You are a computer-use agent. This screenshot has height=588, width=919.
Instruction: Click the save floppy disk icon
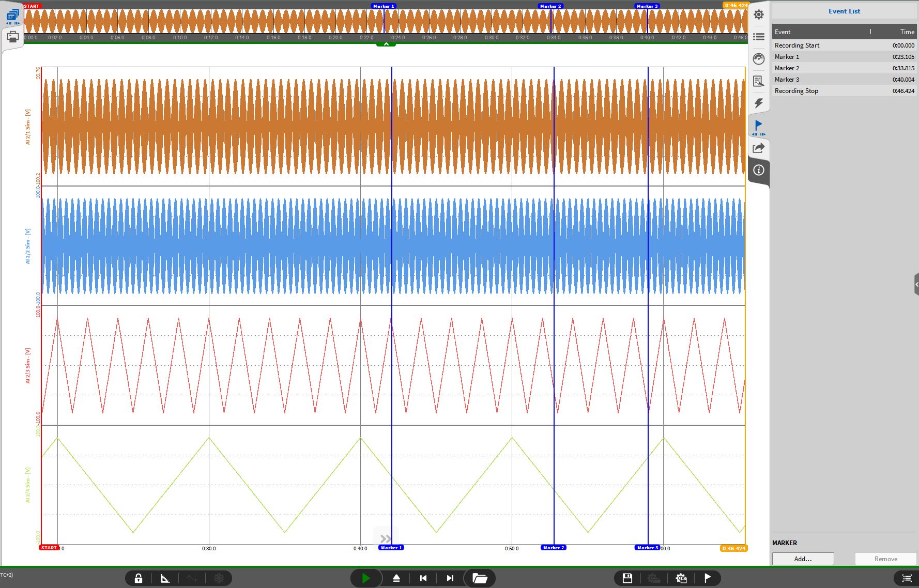[x=627, y=578]
